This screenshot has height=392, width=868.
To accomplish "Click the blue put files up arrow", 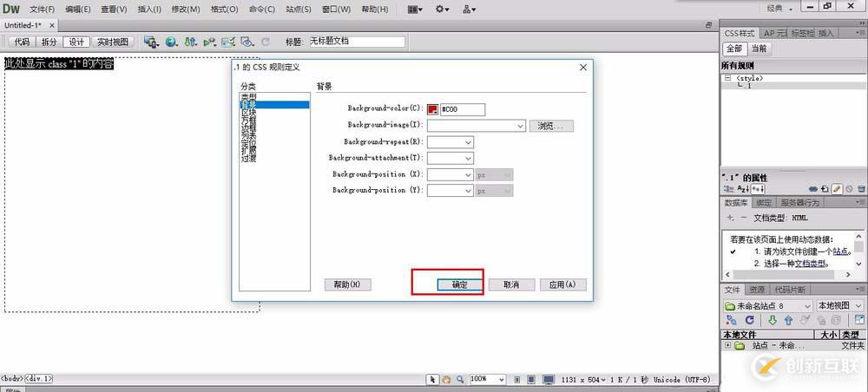I will pyautogui.click(x=788, y=320).
